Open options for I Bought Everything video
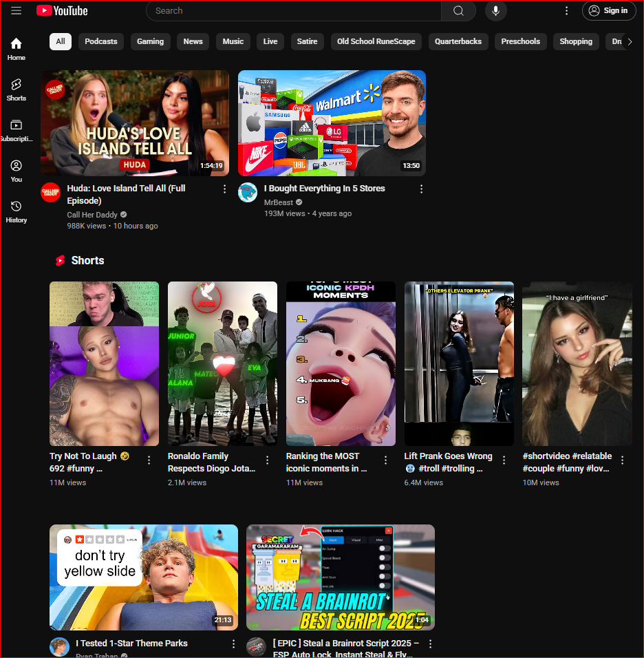This screenshot has width=644, height=658. point(421,189)
